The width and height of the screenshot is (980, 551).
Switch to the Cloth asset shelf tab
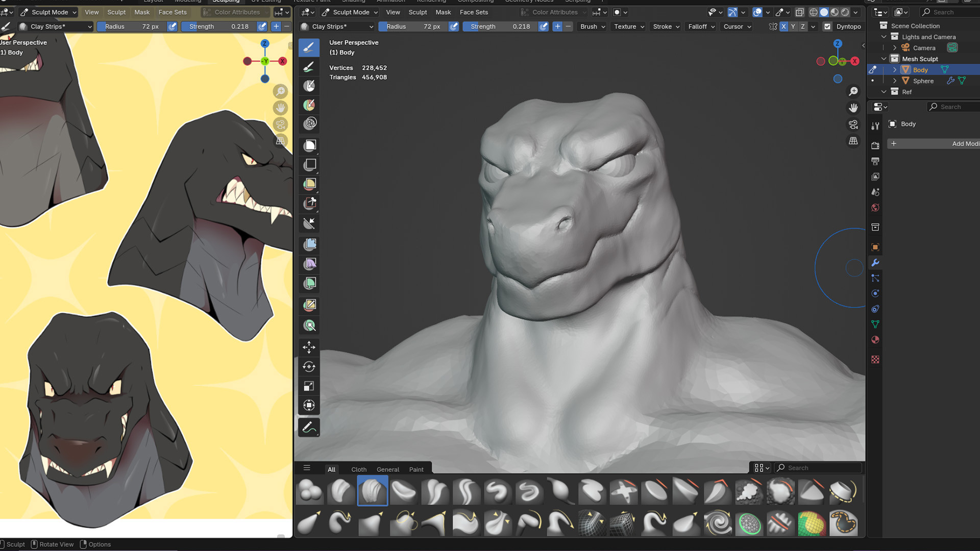click(359, 469)
